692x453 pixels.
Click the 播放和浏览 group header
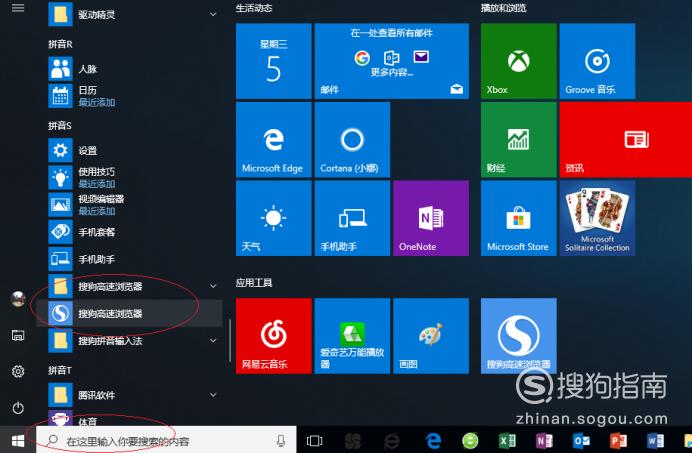[504, 8]
